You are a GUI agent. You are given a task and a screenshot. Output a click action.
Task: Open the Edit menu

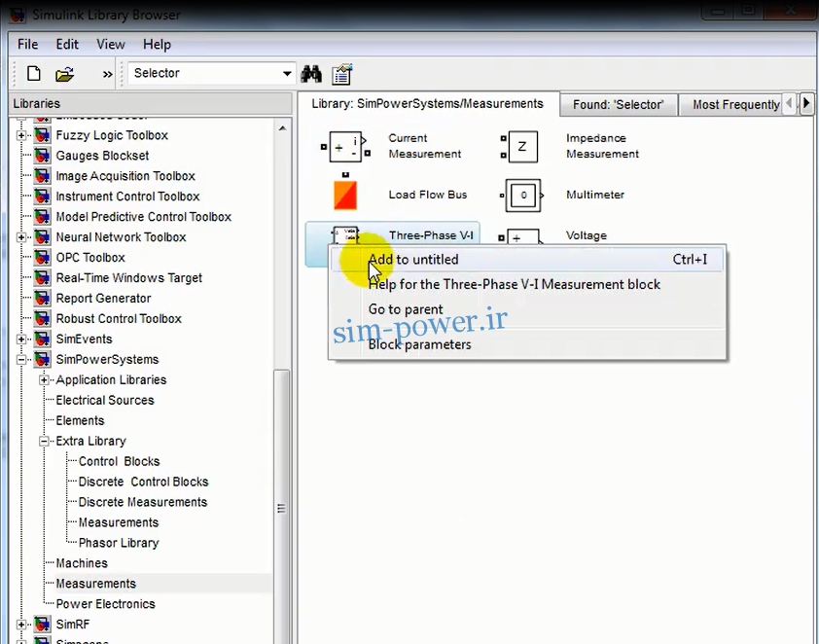tap(67, 45)
